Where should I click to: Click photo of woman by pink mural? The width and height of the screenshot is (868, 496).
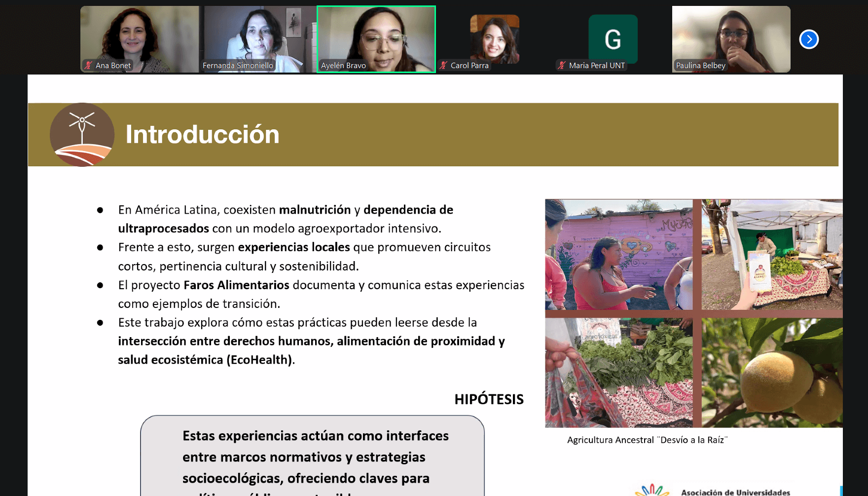618,255
